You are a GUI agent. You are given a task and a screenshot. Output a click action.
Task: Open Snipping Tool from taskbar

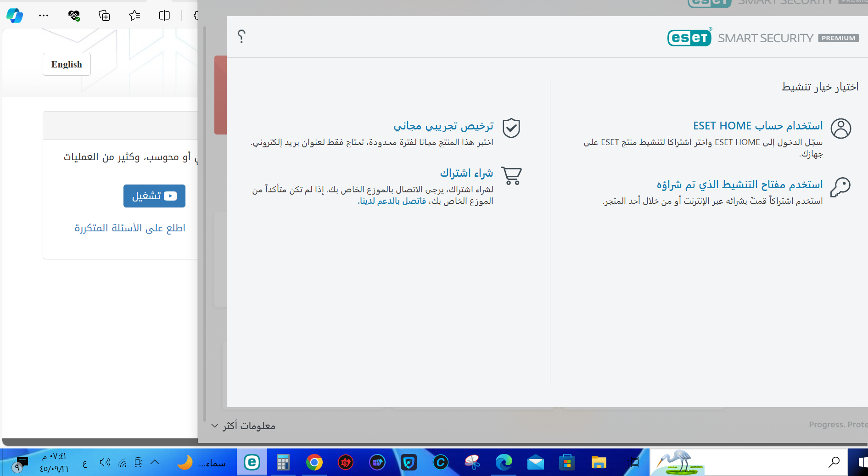[472, 462]
